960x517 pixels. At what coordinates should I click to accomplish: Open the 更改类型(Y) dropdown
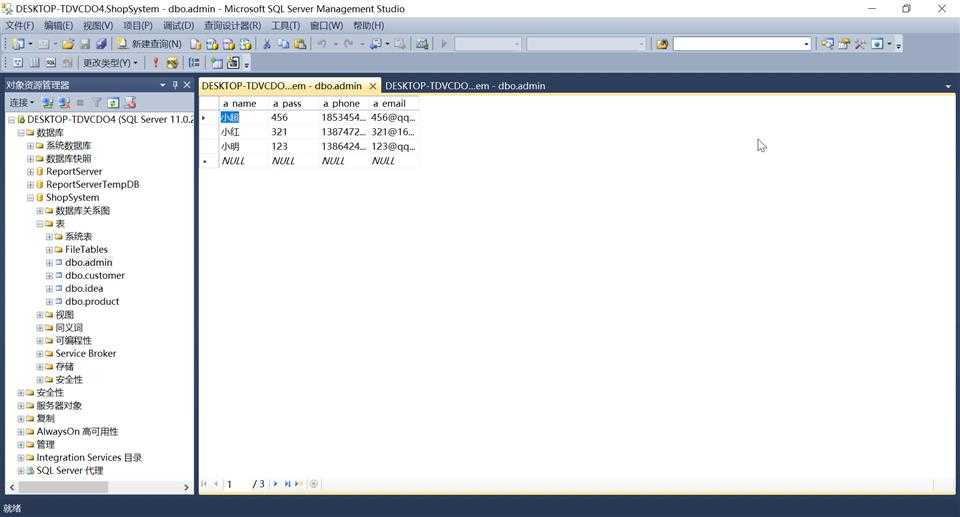pos(110,62)
